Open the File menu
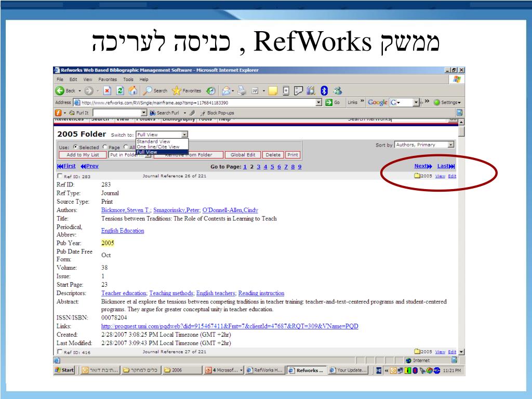The image size is (532, 399). [60, 79]
